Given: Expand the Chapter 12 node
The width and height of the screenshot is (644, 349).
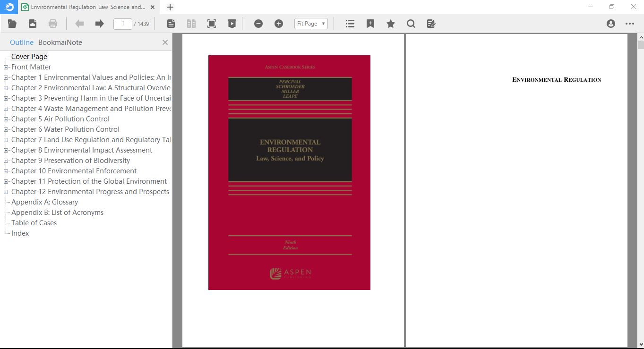Looking at the screenshot, I should click(6, 192).
